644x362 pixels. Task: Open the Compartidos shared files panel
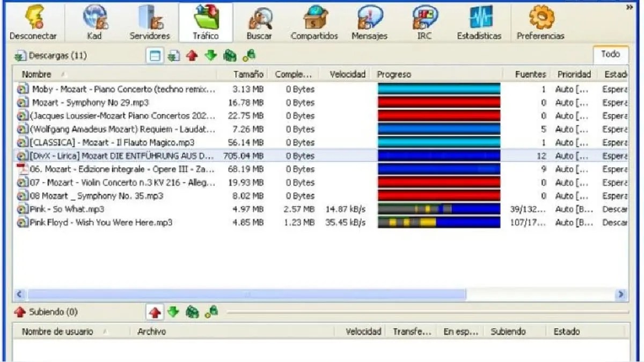(x=314, y=23)
